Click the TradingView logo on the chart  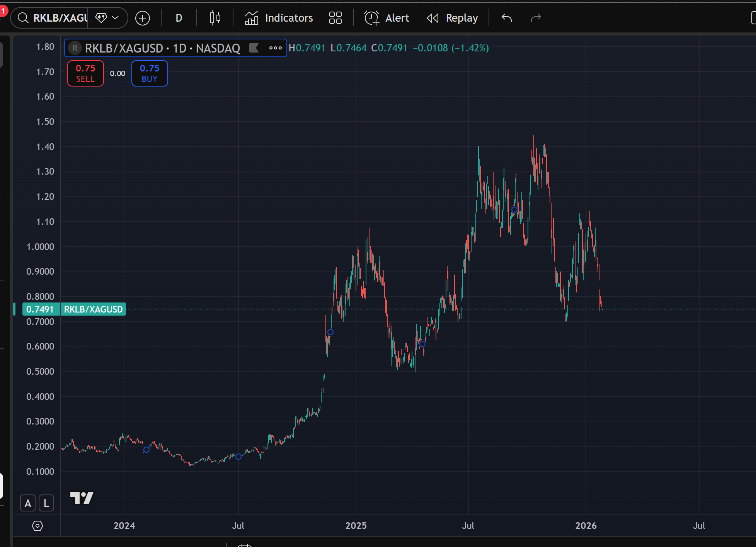82,498
